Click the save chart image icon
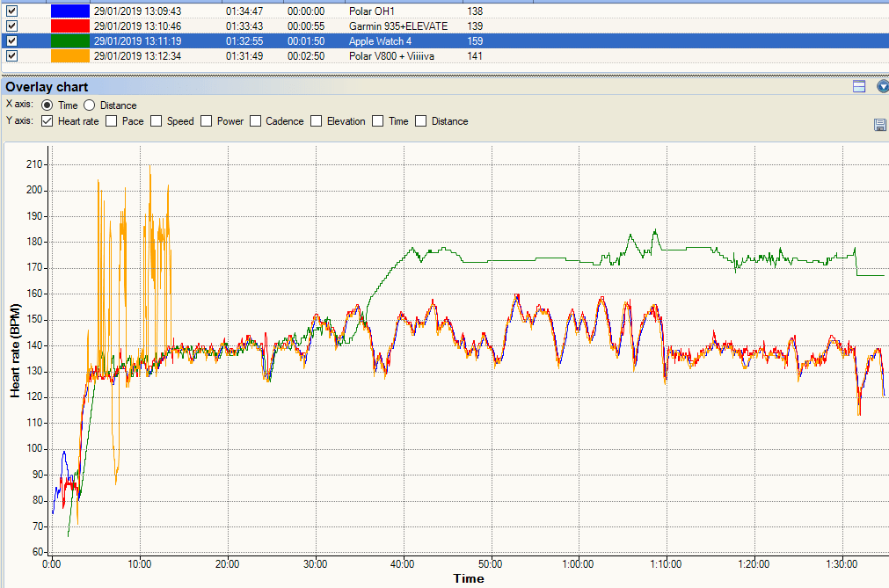 (880, 125)
